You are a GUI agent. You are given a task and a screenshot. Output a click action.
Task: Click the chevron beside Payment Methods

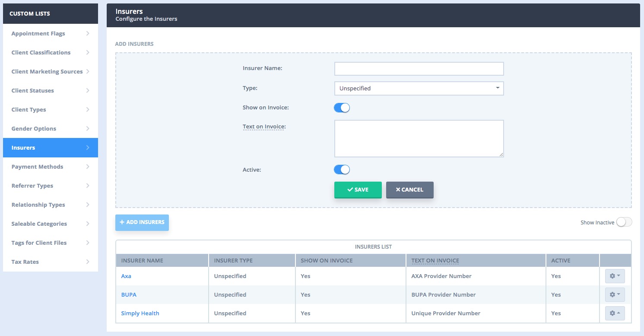[88, 166]
